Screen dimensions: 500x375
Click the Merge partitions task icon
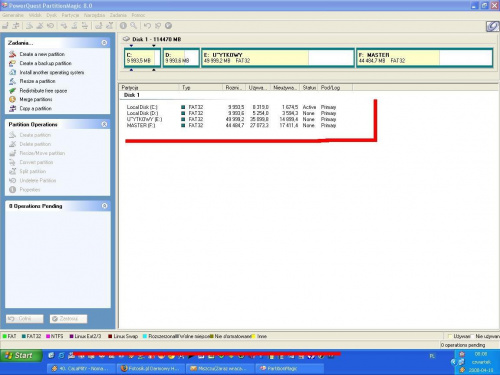pyautogui.click(x=12, y=99)
